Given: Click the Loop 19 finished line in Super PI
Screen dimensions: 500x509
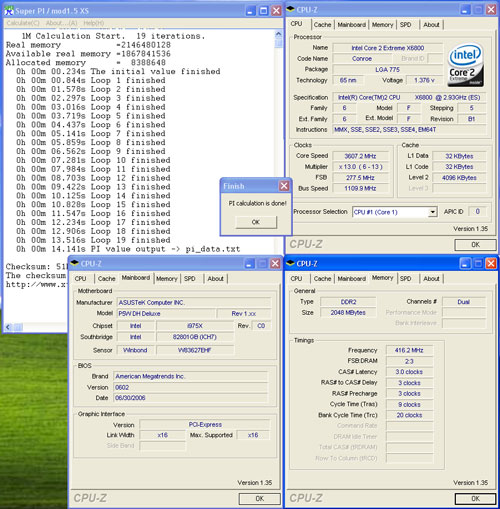Looking at the screenshot, I should coord(93,240).
